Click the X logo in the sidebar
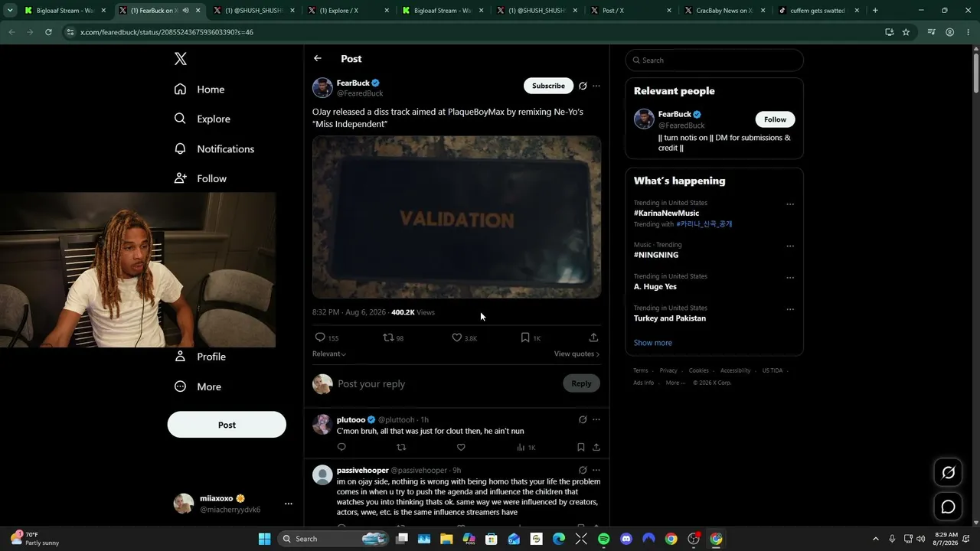 [181, 59]
